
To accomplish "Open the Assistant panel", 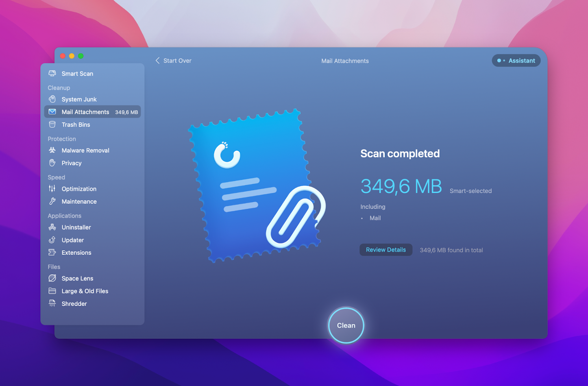I will pyautogui.click(x=516, y=61).
